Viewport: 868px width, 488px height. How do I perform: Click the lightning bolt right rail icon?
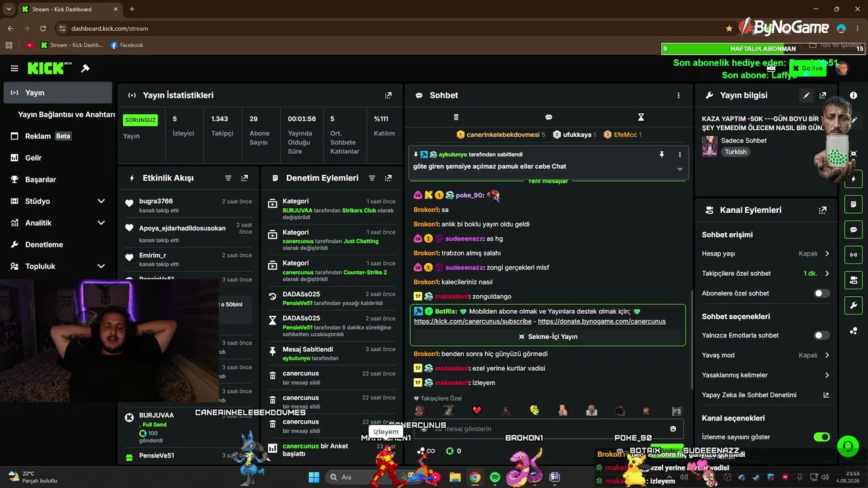click(x=854, y=180)
